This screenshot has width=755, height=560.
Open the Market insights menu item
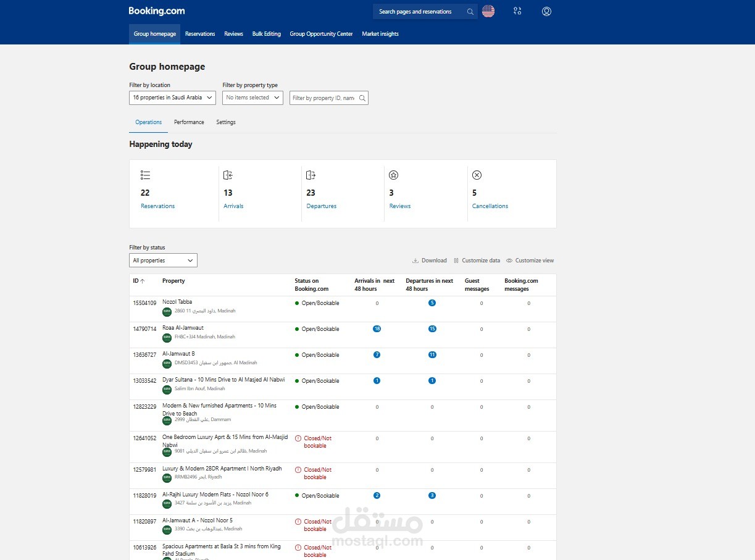pos(380,34)
